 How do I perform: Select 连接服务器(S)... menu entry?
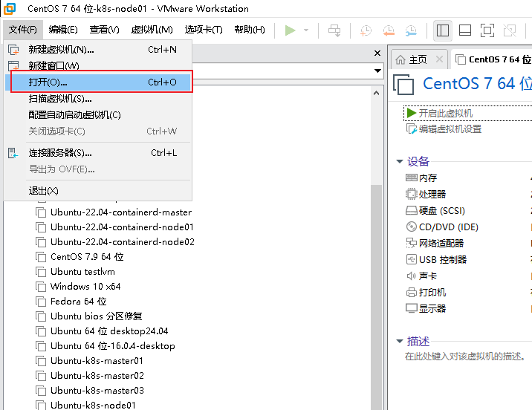coord(98,153)
